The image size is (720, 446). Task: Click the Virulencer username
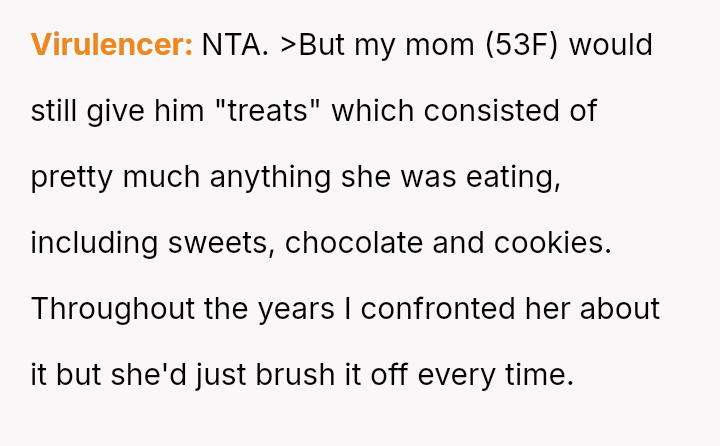[x=111, y=45]
